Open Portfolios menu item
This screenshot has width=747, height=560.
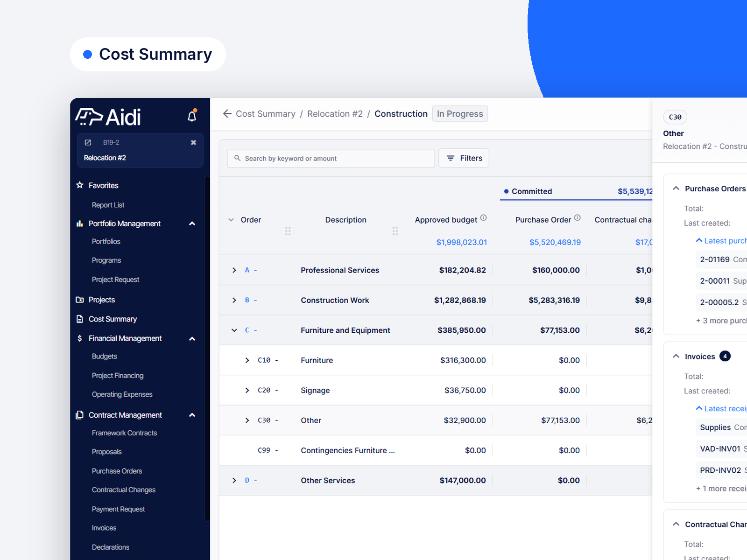click(106, 241)
